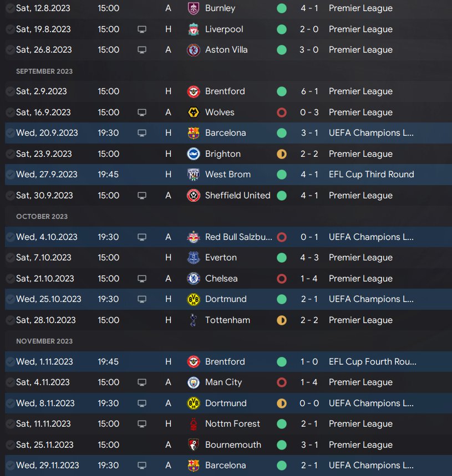The image size is (452, 476).
Task: Click the green win indicator for Everton match
Action: 282,258
